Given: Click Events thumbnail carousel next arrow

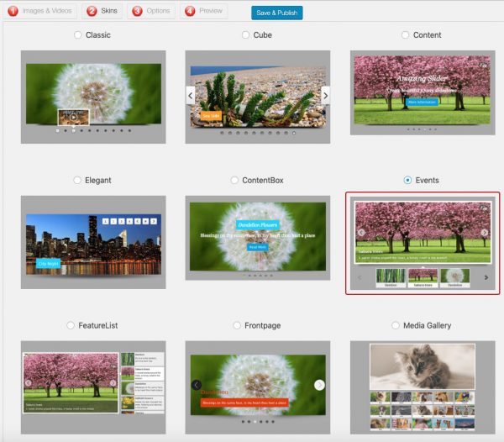Looking at the screenshot, I should tap(486, 276).
